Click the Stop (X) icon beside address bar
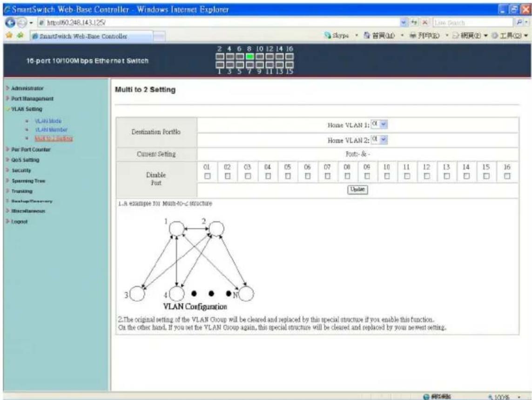Viewport: 532px width, 400px height. 424,22
